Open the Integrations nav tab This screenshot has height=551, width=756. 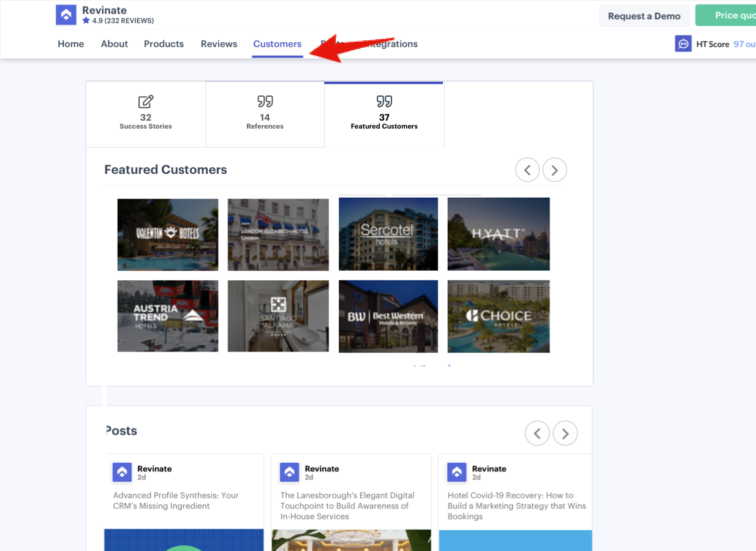point(390,44)
